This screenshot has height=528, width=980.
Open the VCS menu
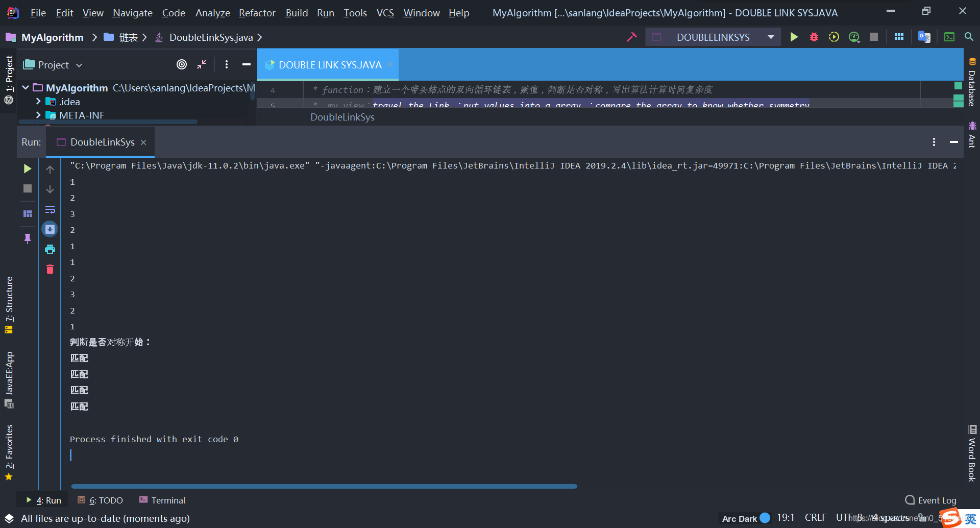click(x=385, y=13)
